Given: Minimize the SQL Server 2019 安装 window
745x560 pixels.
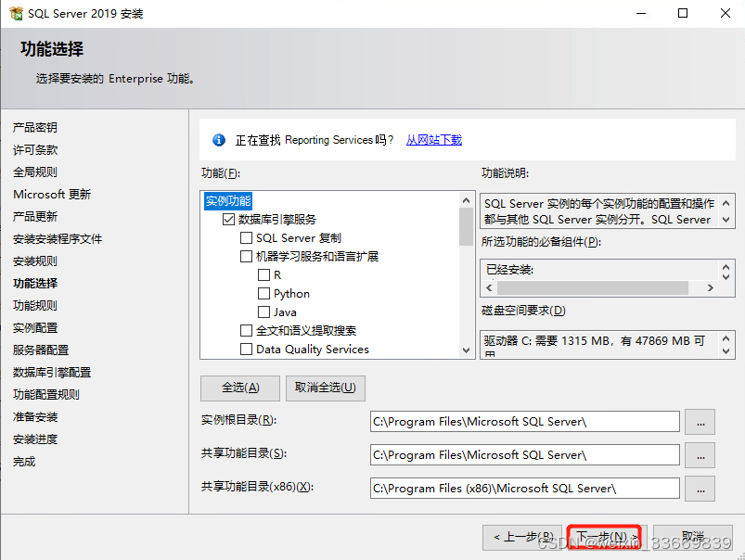Looking at the screenshot, I should pyautogui.click(x=641, y=13).
